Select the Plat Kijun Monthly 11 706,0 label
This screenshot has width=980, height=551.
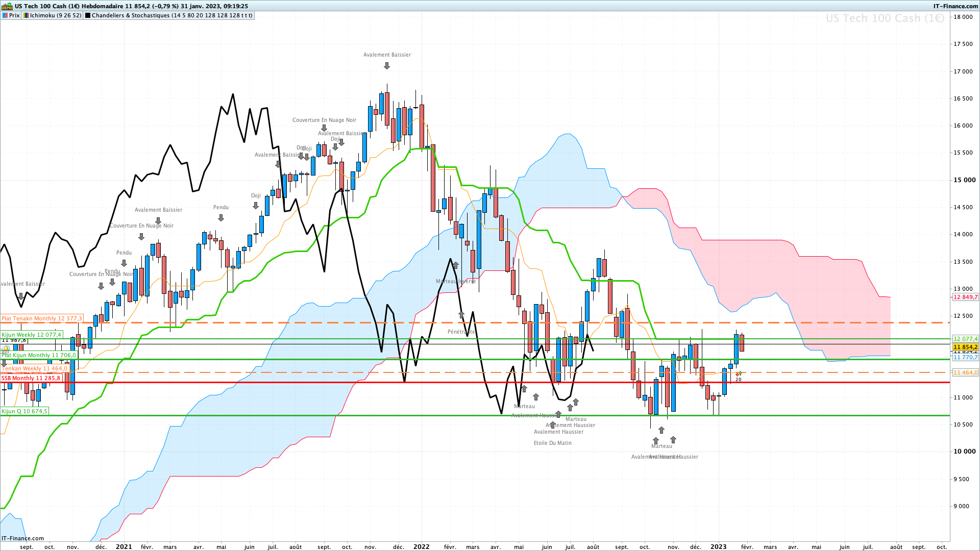(39, 355)
